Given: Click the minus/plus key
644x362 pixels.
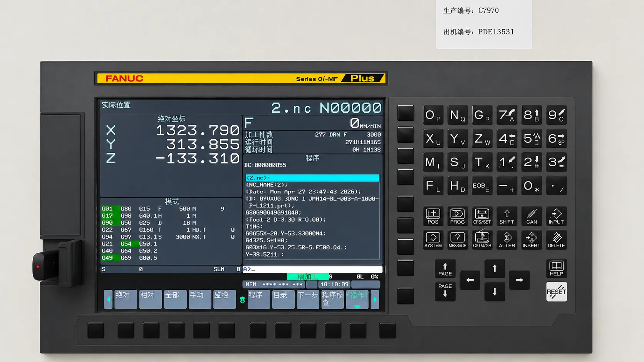Looking at the screenshot, I should [x=507, y=186].
